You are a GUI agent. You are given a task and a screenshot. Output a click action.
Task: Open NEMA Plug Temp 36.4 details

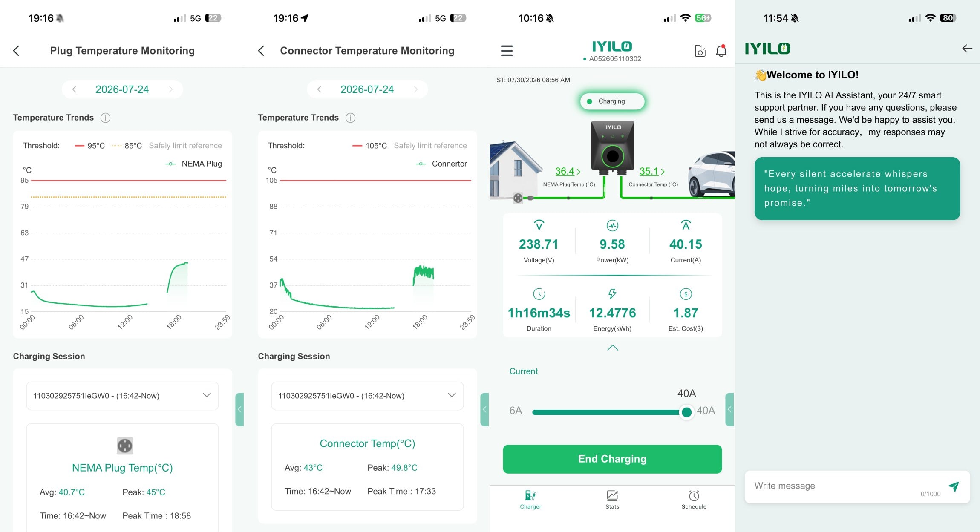(568, 171)
